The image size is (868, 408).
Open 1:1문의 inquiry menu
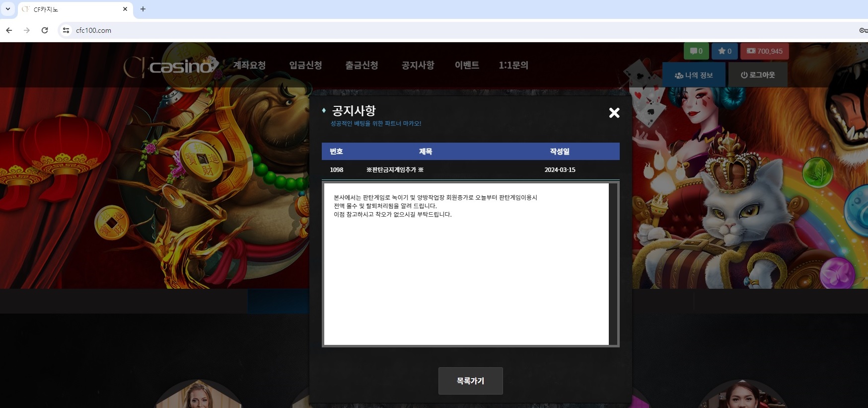[513, 65]
